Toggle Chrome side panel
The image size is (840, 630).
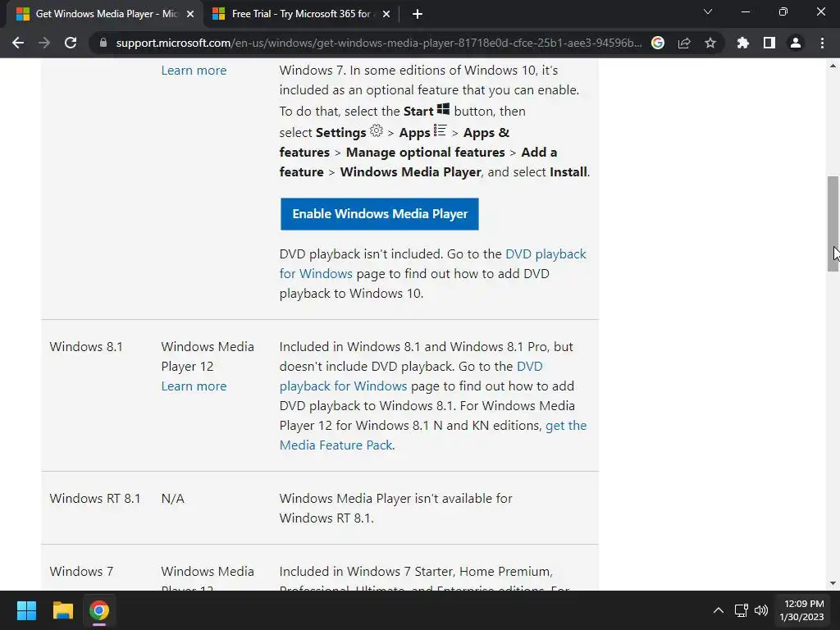(x=769, y=43)
